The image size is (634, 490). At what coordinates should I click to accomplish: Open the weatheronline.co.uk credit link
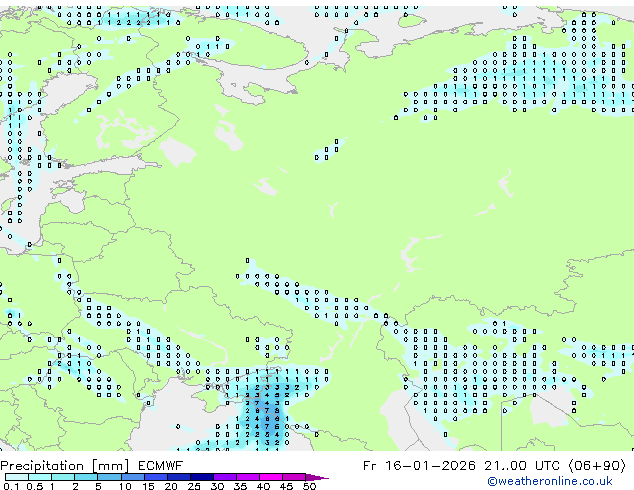(x=550, y=481)
